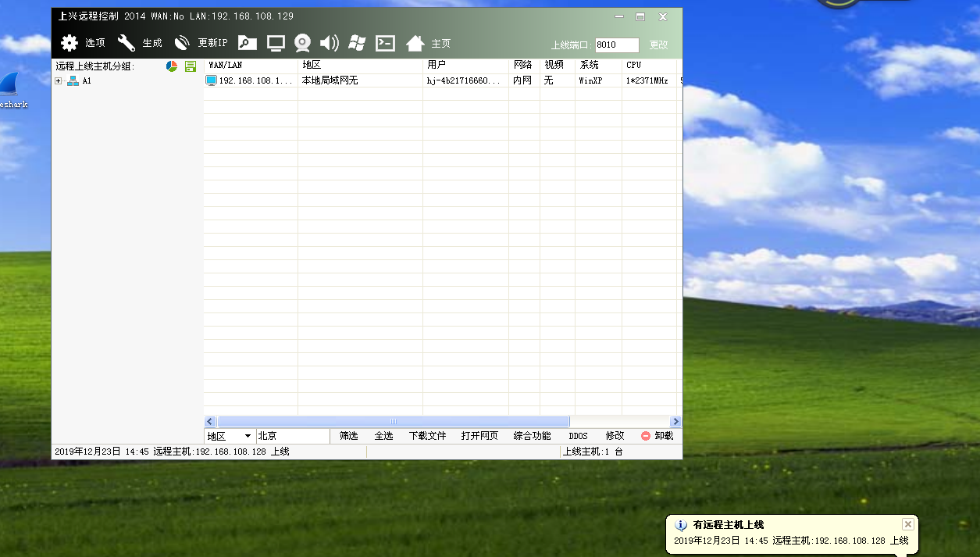Click the 上线端口 8010 input field
980x557 pixels.
point(617,45)
